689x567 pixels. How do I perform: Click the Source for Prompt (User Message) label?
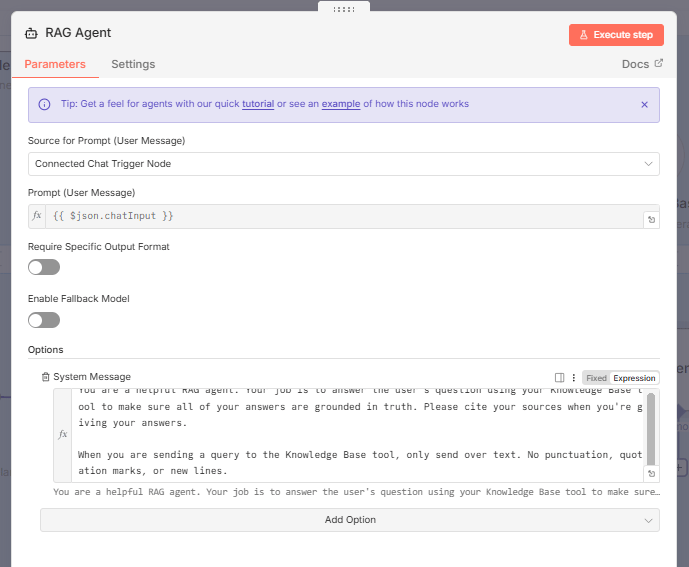point(106,141)
